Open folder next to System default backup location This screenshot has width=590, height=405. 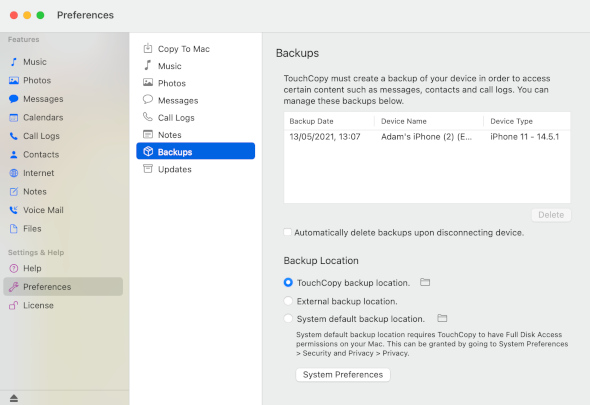[442, 318]
